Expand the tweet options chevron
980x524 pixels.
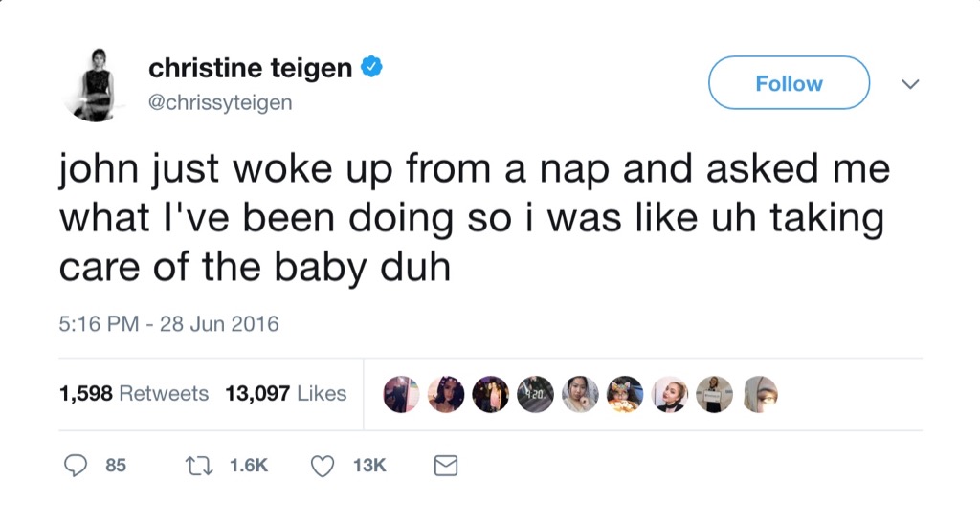tap(910, 84)
